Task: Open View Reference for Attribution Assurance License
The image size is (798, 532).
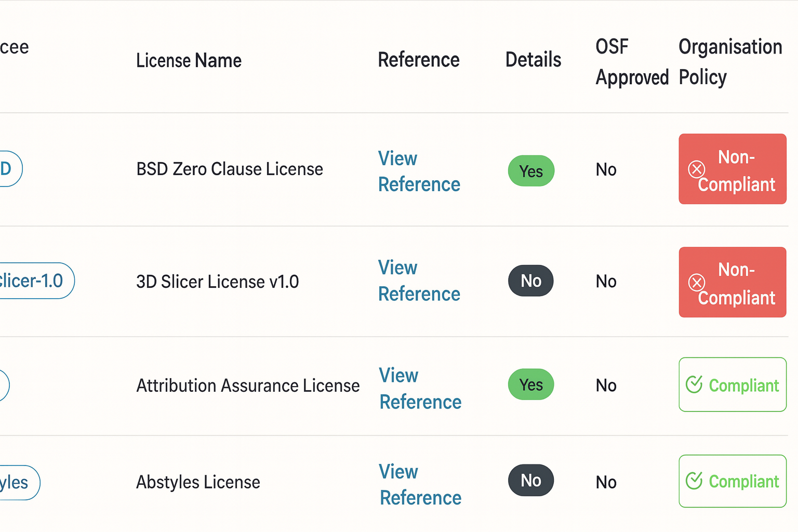Action: pos(420,389)
